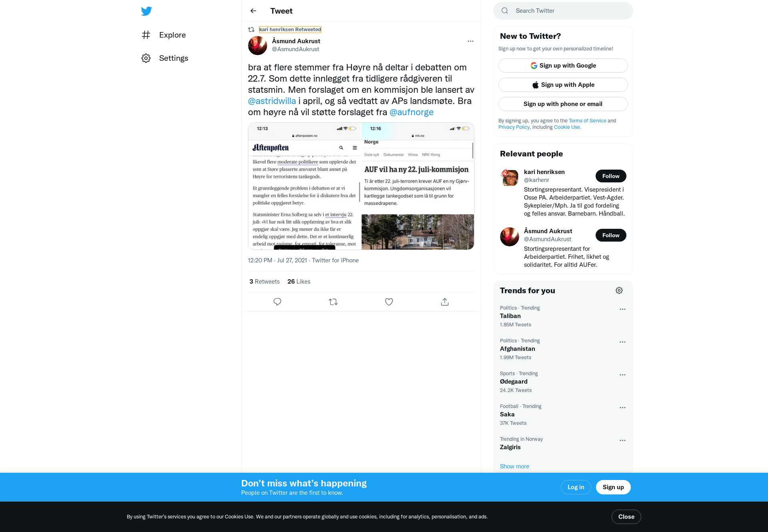
Task: View the 26 Likes list
Action: coord(299,282)
